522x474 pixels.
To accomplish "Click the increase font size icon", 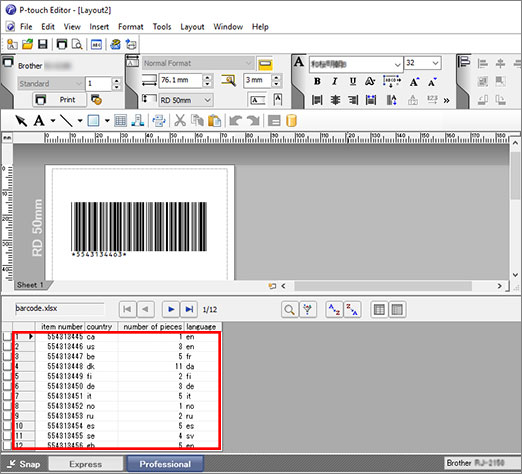I will click(x=414, y=81).
